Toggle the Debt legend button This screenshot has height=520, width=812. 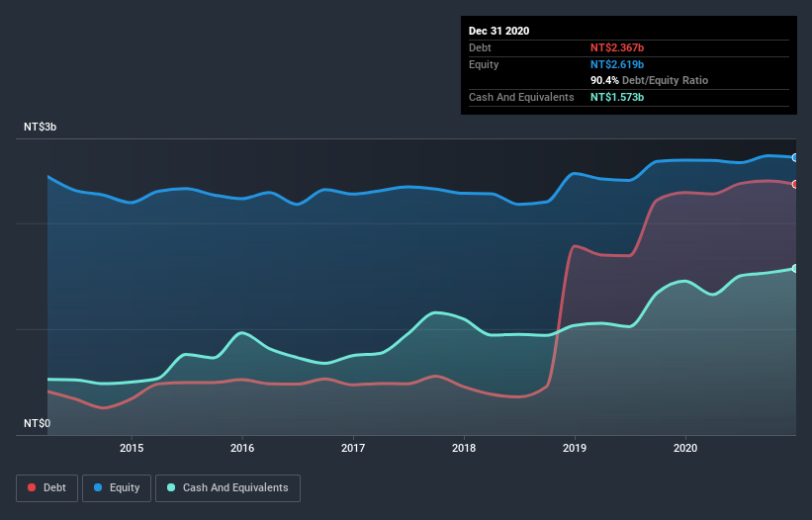pyautogui.click(x=47, y=488)
